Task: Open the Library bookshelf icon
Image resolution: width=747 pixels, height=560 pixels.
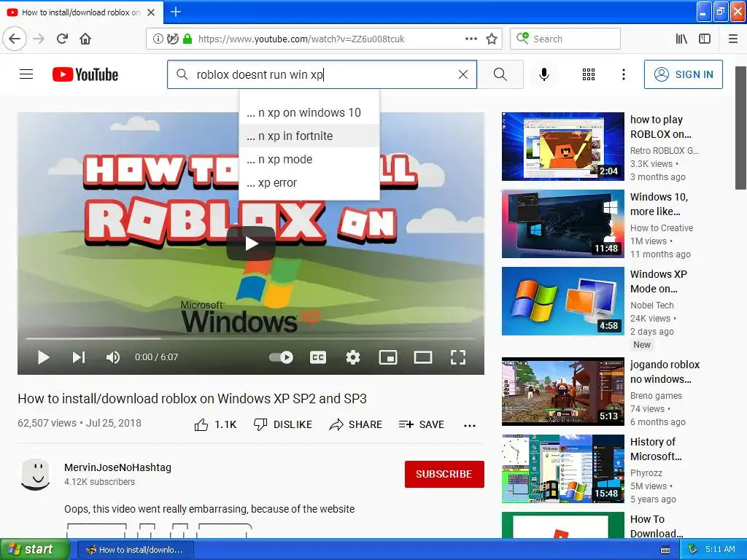Action: pos(681,39)
